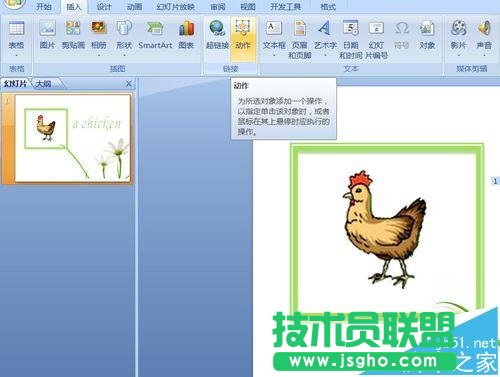This screenshot has width=500, height=377.
Task: Open the 视图 (View) tab
Action: (248, 7)
